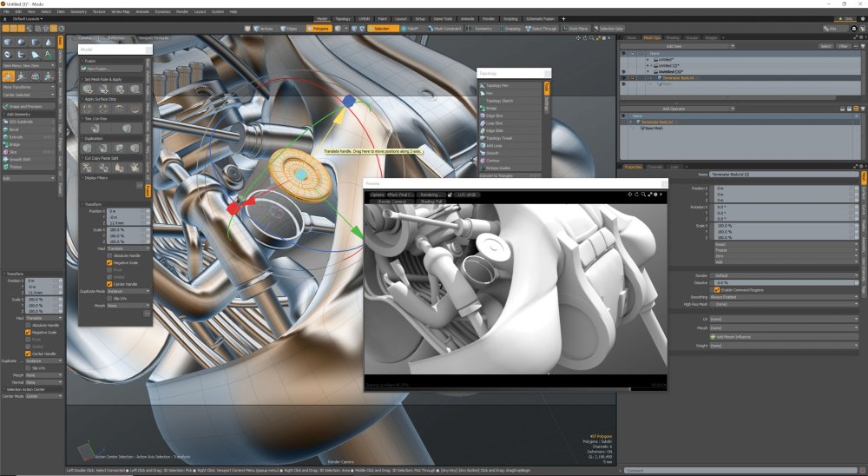Choose Loop Slice in Topology panel

(510, 123)
